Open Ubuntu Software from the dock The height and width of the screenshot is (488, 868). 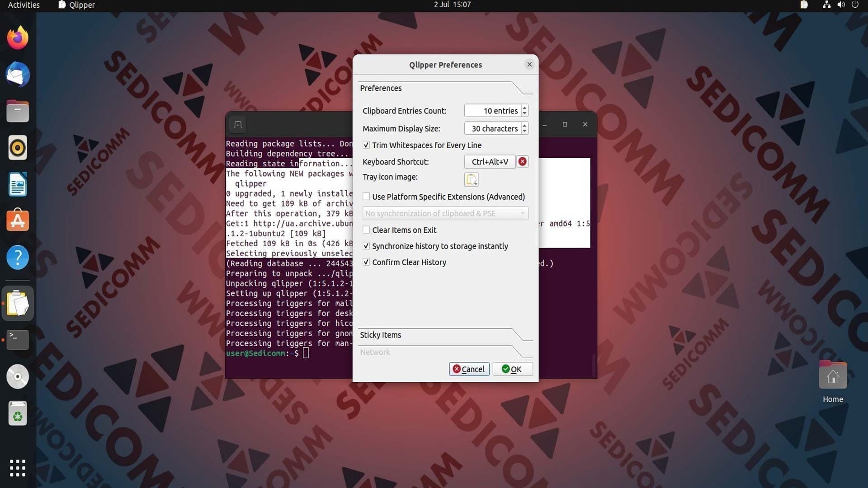pyautogui.click(x=18, y=221)
